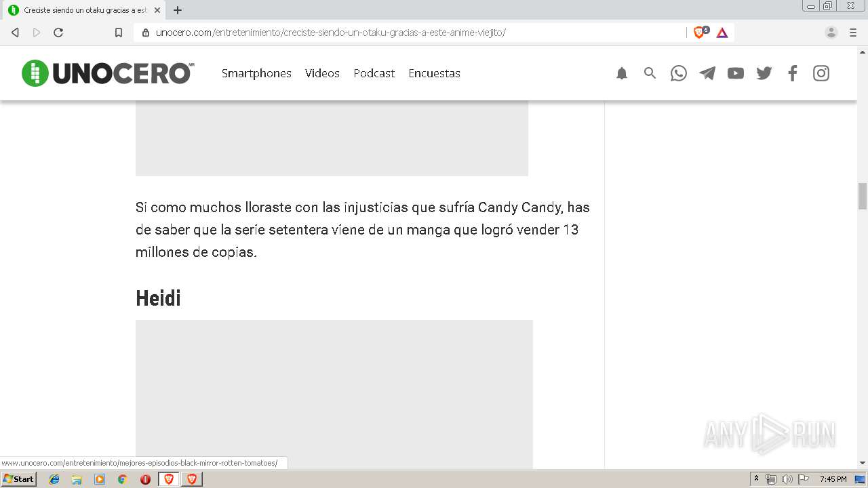868x488 pixels.
Task: Go forward with the forward arrow
Action: point(37,33)
